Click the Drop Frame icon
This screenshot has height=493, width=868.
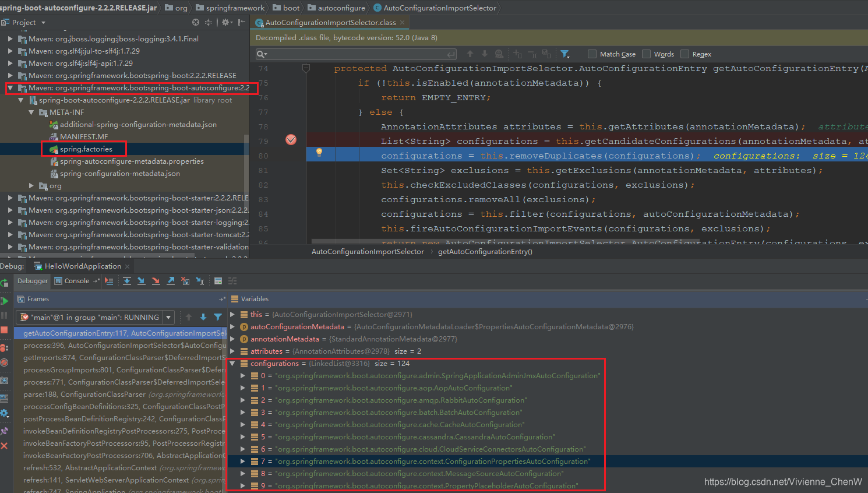click(185, 281)
